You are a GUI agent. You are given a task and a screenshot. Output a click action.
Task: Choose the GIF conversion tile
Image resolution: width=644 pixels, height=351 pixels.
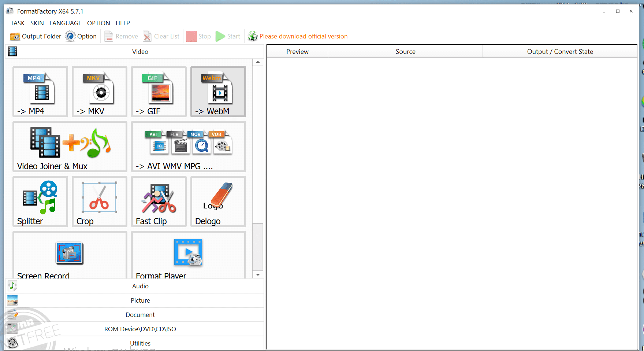point(159,92)
